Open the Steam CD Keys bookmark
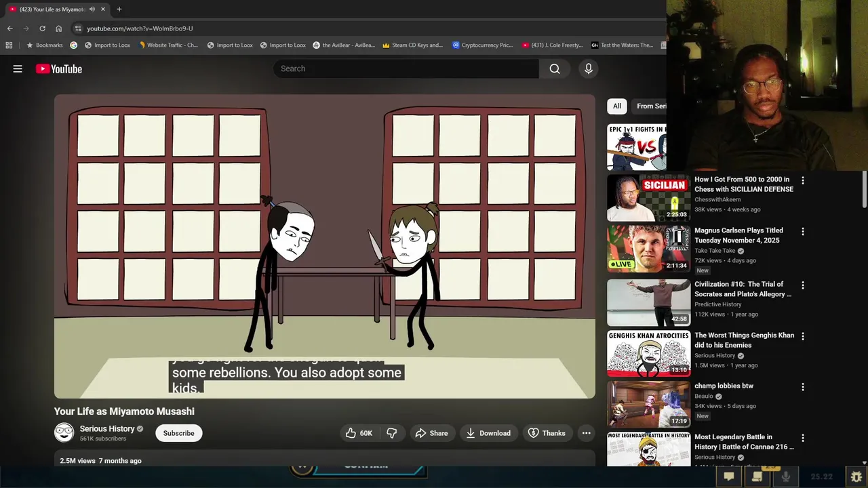Image resolution: width=868 pixels, height=488 pixels. (412, 45)
